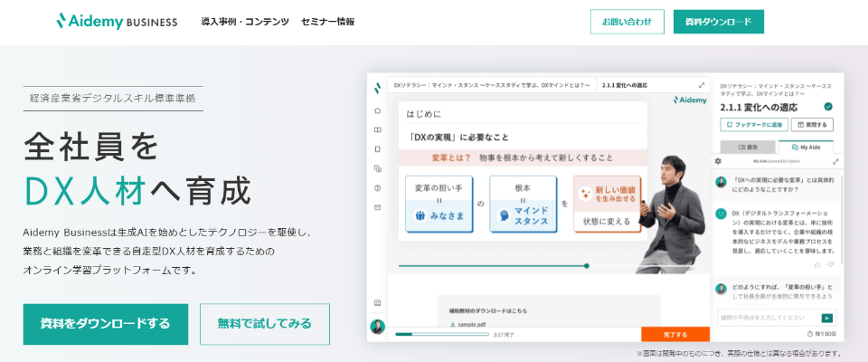
Task: Click the home icon in the sidebar
Action: pos(378,110)
